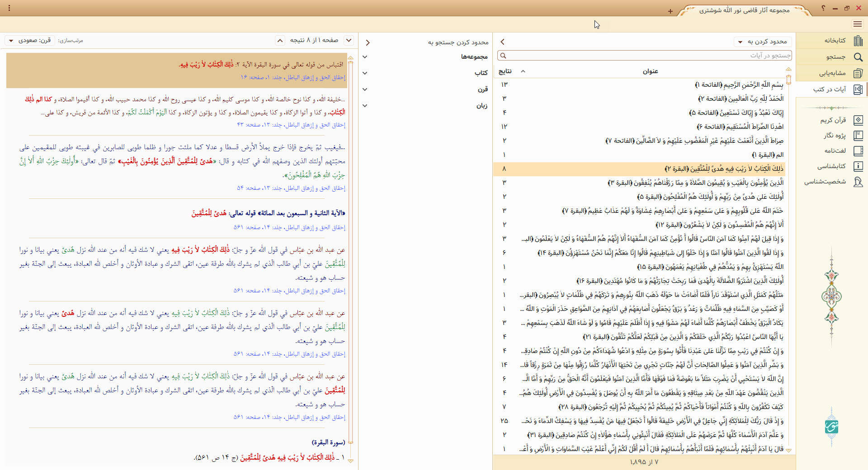The image size is (868, 470).
Task: Open the لغت‌نامه dictionary icon
Action: click(858, 151)
